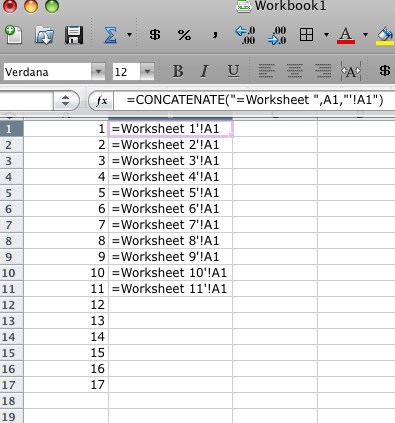The width and height of the screenshot is (395, 423).
Task: Click the font name field showing Verdana
Action: click(47, 72)
